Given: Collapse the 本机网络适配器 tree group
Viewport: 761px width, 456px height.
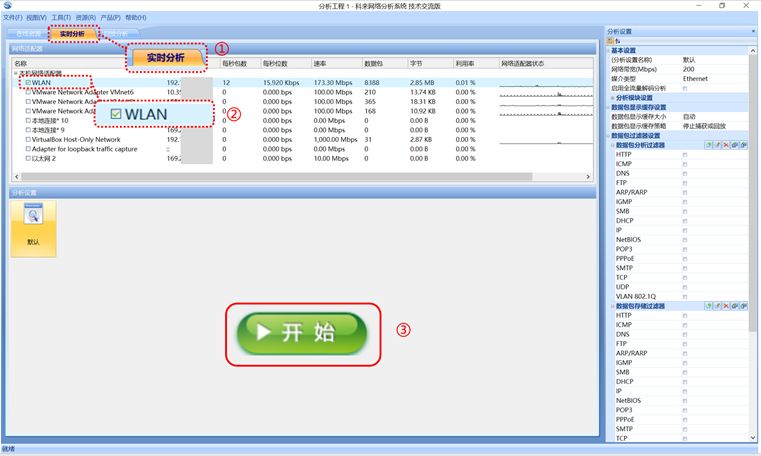Looking at the screenshot, I should (x=16, y=73).
